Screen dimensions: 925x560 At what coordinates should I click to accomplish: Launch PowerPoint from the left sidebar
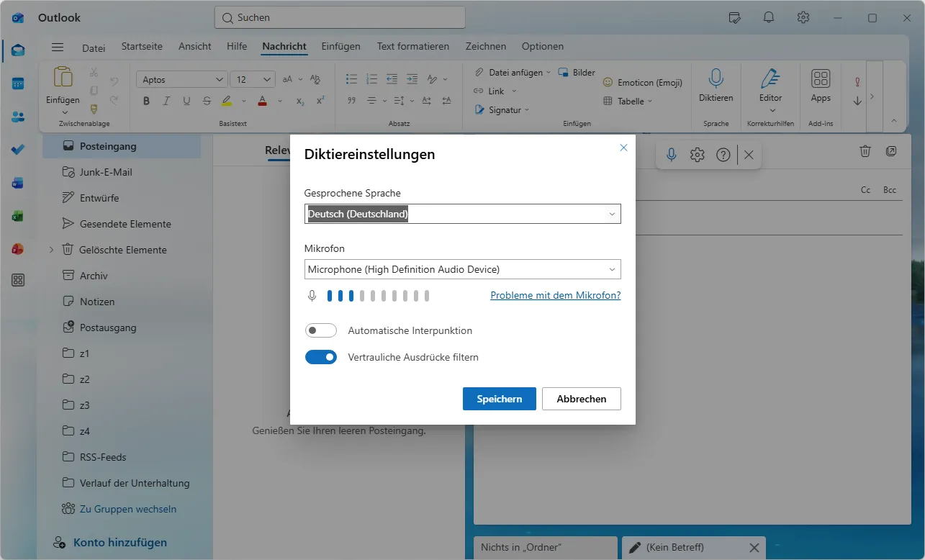point(18,248)
